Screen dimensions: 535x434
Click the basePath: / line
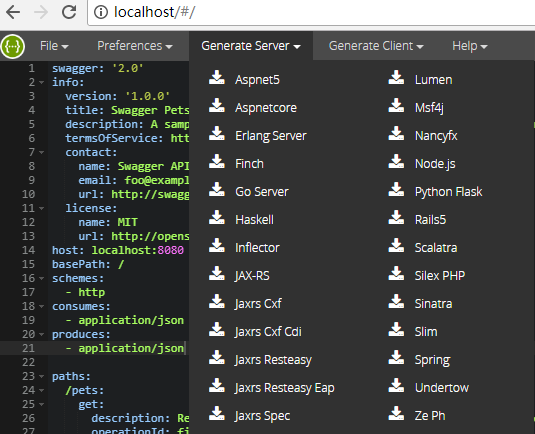(x=88, y=264)
